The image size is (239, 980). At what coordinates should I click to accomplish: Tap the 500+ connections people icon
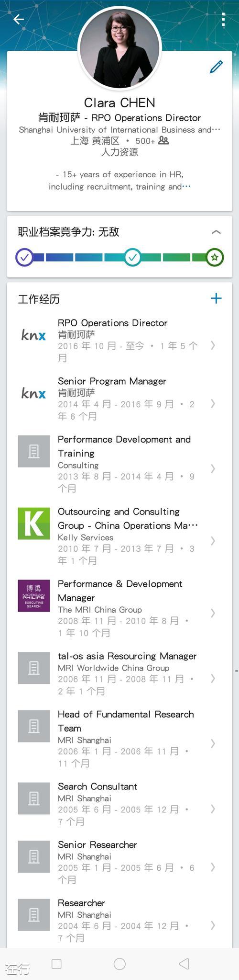163,140
